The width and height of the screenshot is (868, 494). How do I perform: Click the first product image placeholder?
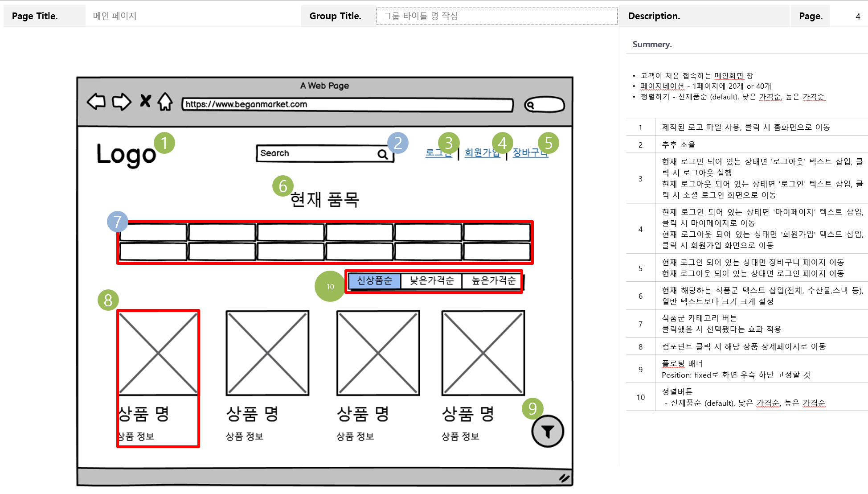click(x=158, y=353)
